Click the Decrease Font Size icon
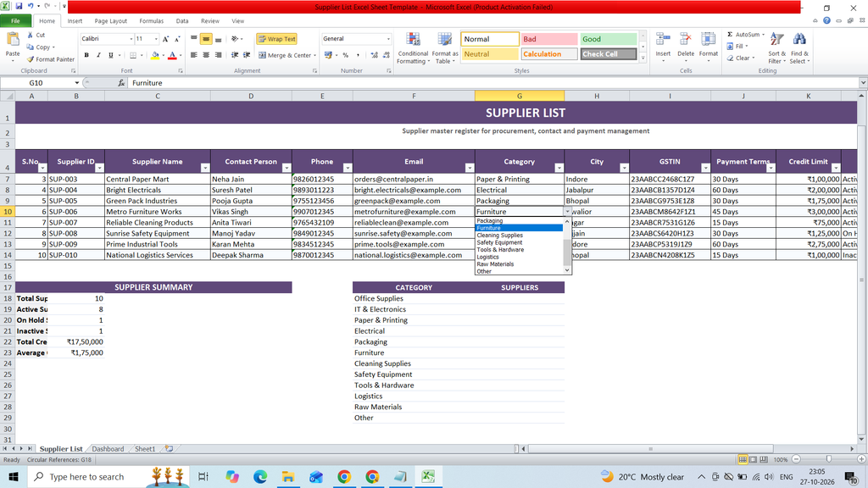This screenshot has width=868, height=488. (x=177, y=39)
